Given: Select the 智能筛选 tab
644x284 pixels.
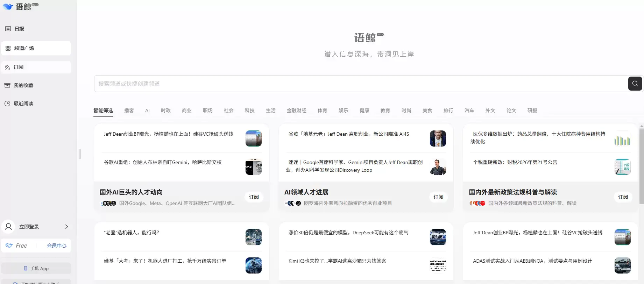Looking at the screenshot, I should [103, 111].
